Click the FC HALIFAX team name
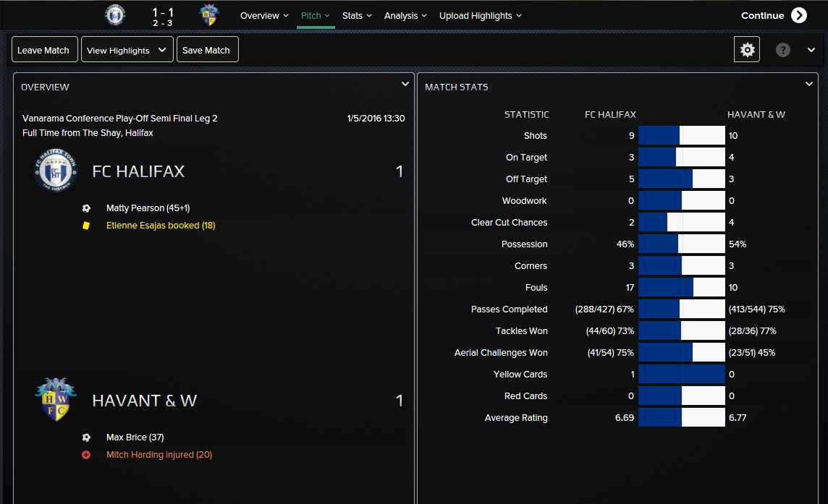Image resolution: width=828 pixels, height=504 pixels. (138, 171)
